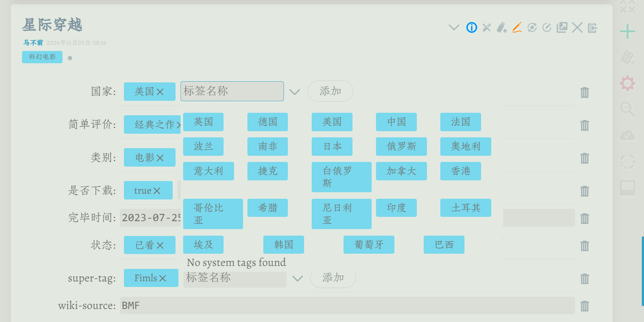Remove the Fimls tag from super-tag
The height and width of the screenshot is (322, 644).
[163, 278]
